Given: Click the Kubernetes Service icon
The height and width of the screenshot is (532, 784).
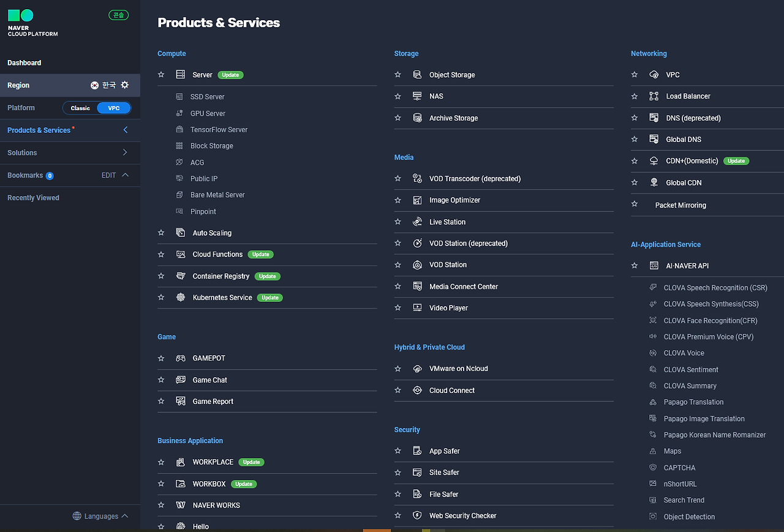Looking at the screenshot, I should tap(181, 298).
